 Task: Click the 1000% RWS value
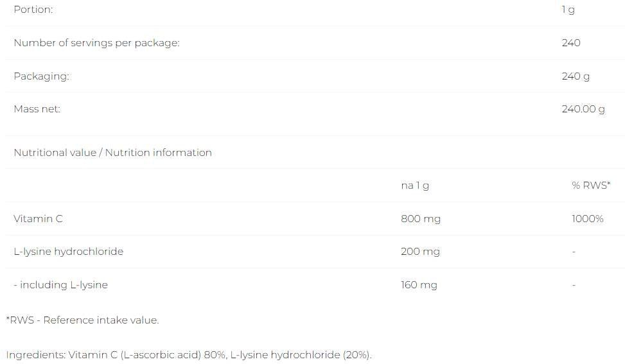pos(587,219)
